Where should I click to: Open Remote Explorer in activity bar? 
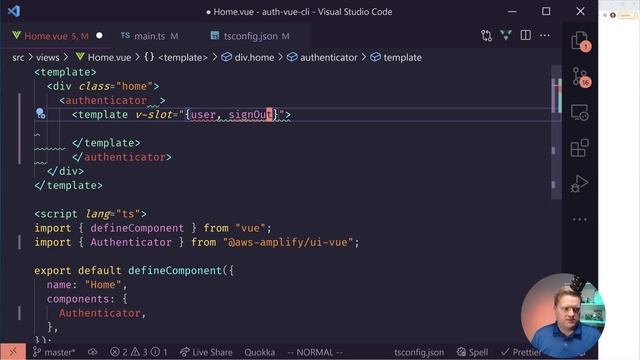[580, 113]
